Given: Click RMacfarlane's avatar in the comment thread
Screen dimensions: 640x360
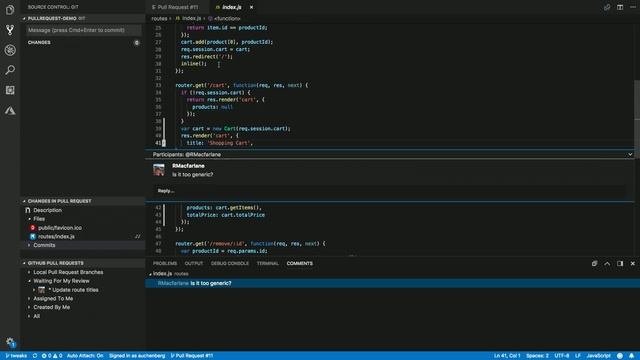Looking at the screenshot, I should (x=159, y=169).
